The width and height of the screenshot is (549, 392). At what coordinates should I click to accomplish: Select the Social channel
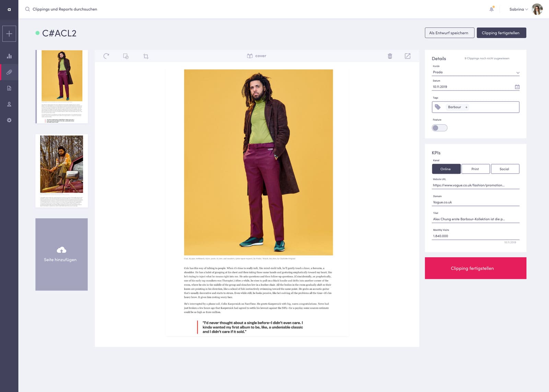click(505, 169)
